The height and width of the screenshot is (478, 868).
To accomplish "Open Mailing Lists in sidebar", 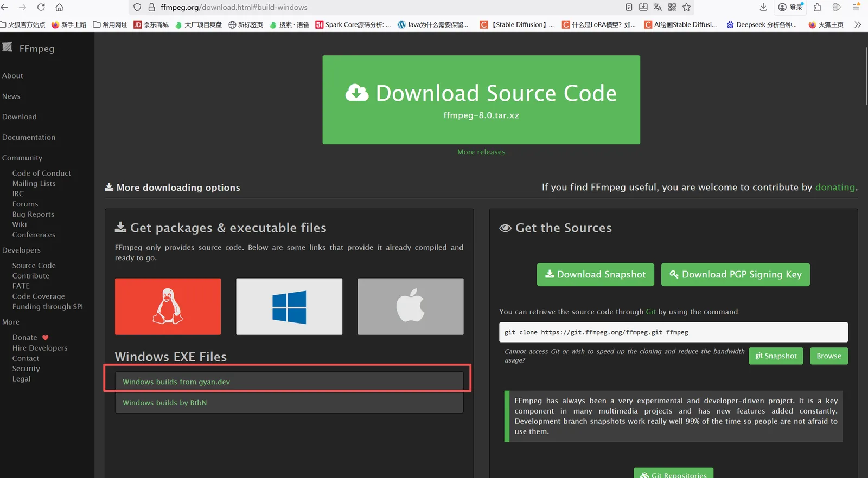I will (34, 184).
